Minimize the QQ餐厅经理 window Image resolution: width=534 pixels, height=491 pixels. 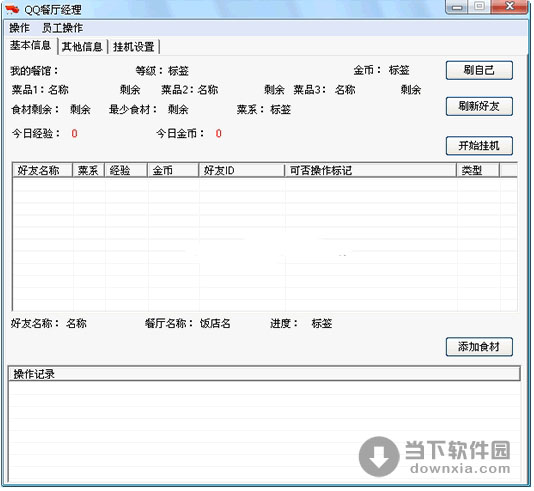pos(457,7)
